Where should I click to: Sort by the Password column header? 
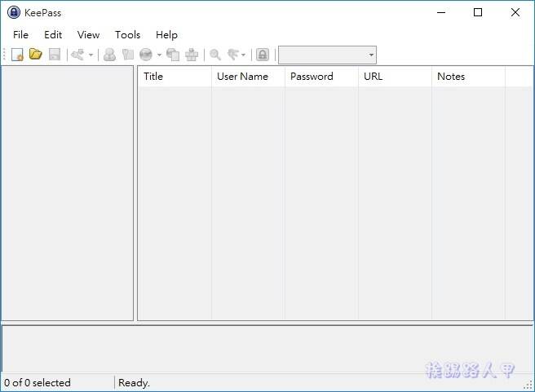pos(321,77)
